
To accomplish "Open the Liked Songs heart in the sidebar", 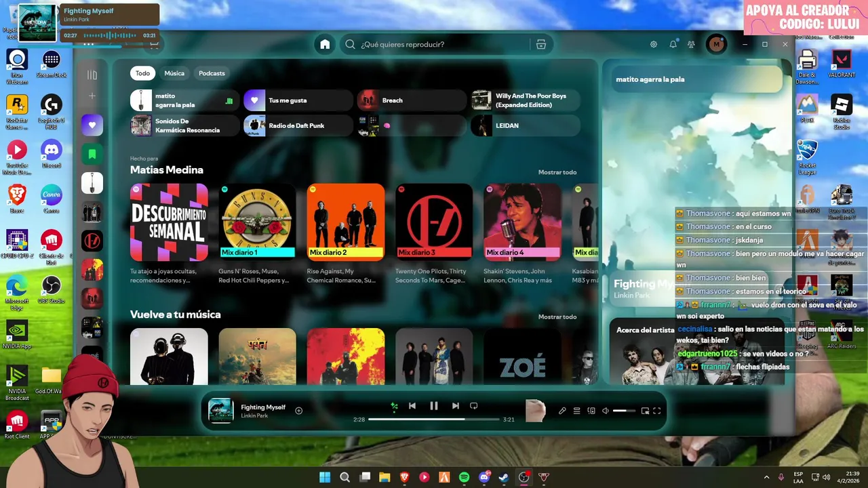I will [92, 125].
